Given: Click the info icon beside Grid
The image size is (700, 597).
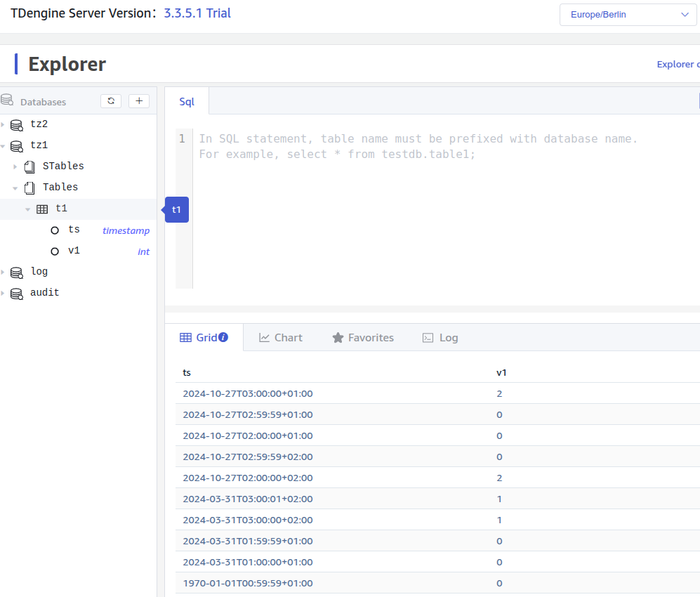Looking at the screenshot, I should coord(223,337).
